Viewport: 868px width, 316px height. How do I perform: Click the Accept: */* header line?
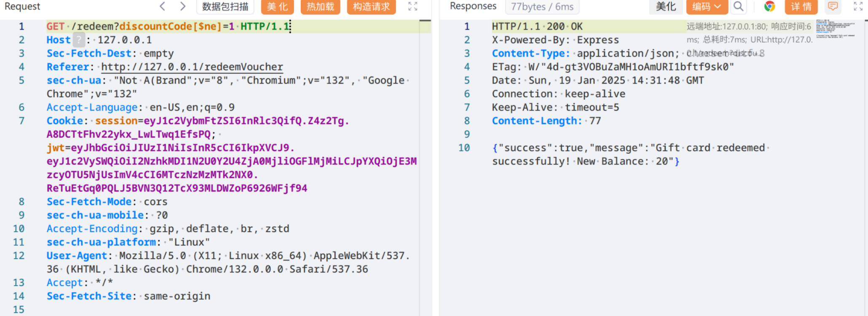(x=80, y=283)
